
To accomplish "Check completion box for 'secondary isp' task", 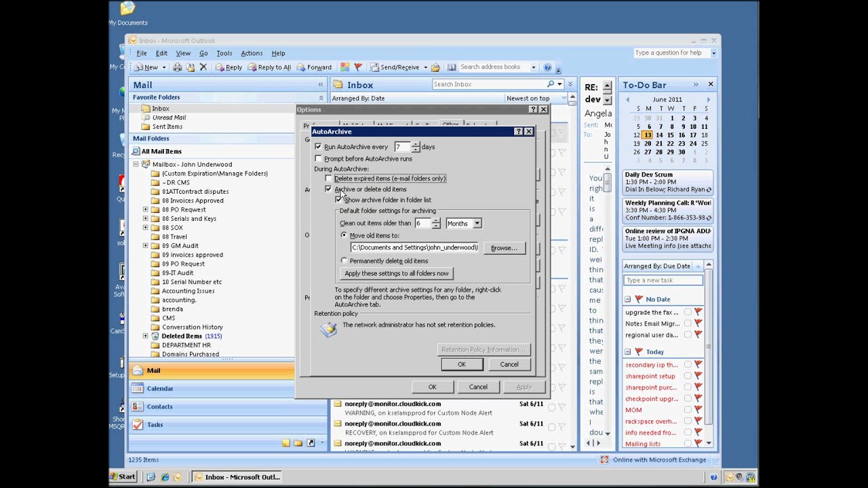I will 688,365.
